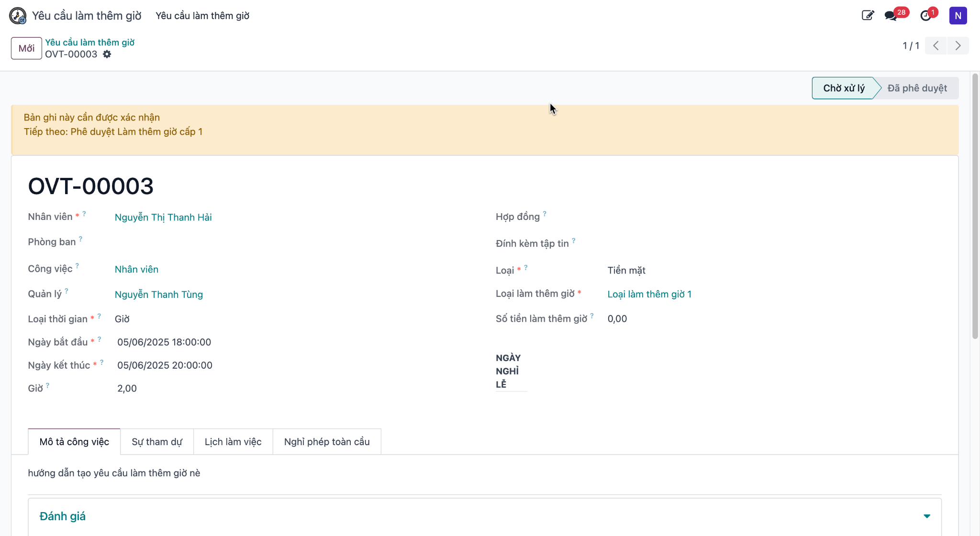Expand the Đánh giá section arrow
This screenshot has width=980, height=536.
pos(927,516)
